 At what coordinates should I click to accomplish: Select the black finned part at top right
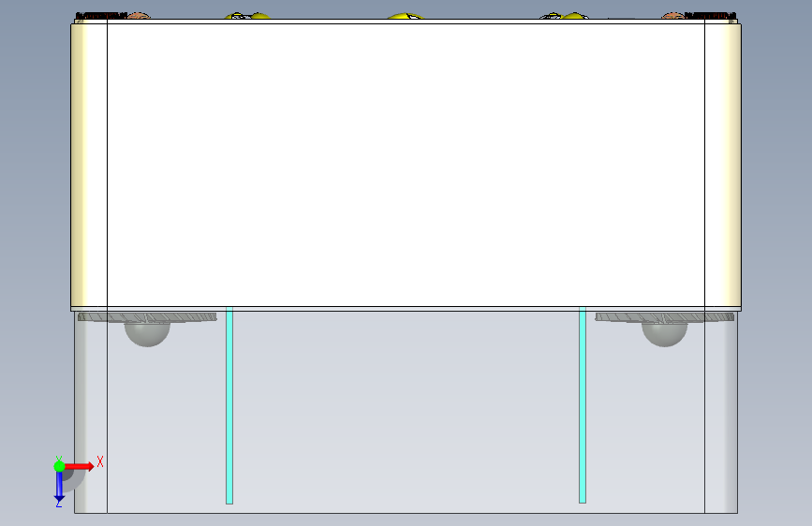[x=711, y=16]
